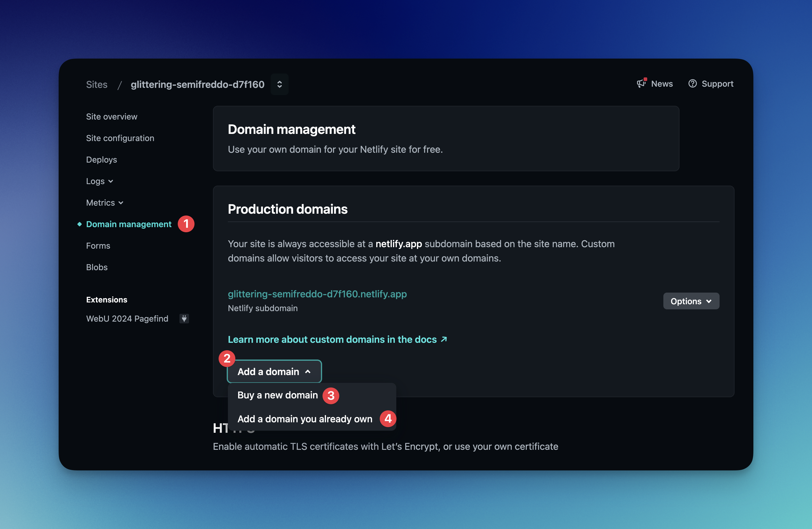Image resolution: width=812 pixels, height=529 pixels.
Task: Choose Add a domain you already own
Action: 305,418
